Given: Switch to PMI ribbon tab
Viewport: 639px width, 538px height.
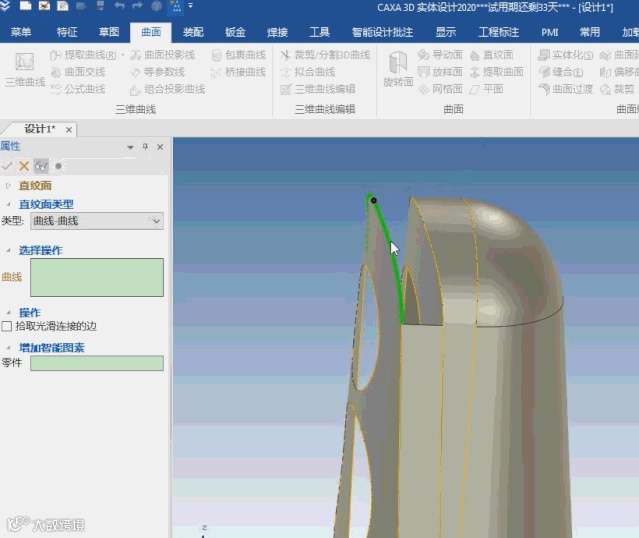Looking at the screenshot, I should pos(549,32).
